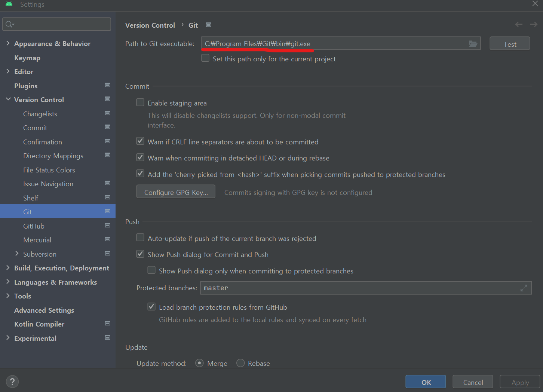Click the settings search box

(57, 24)
